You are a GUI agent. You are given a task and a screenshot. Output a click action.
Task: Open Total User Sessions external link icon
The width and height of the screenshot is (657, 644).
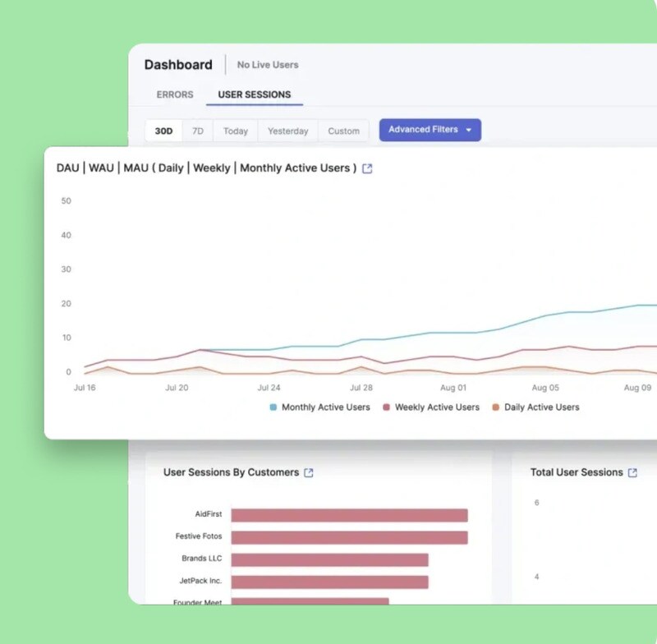coord(632,472)
